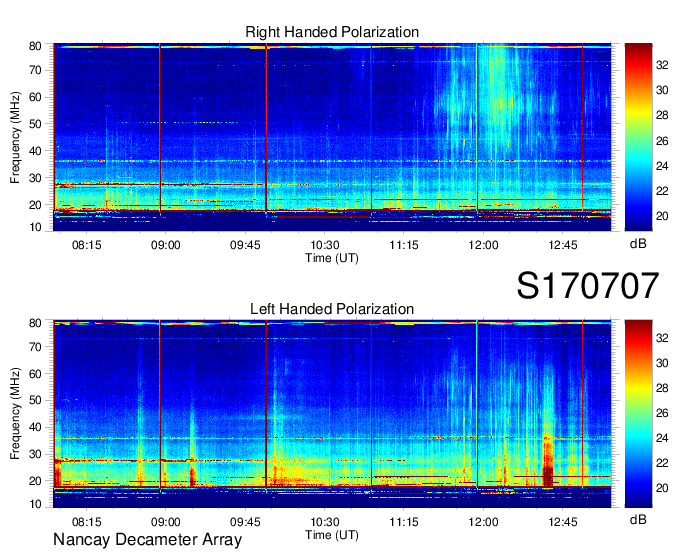Image resolution: width=680 pixels, height=552 pixels.
Task: Click the 12:00 tick under the Left Handed plot
Action: 483,522
